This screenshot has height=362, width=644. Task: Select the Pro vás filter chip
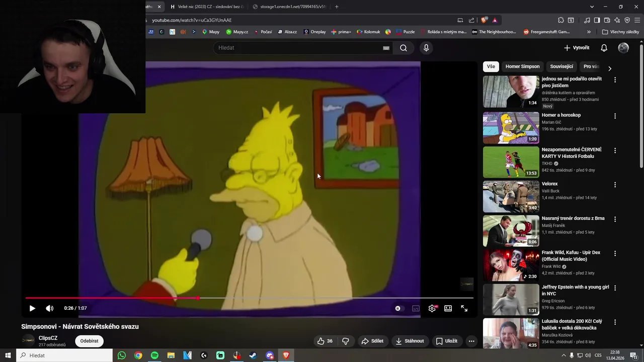pyautogui.click(x=591, y=66)
